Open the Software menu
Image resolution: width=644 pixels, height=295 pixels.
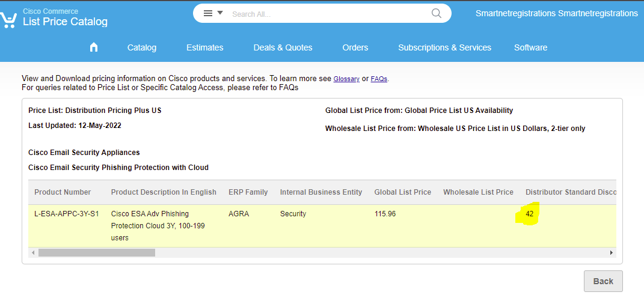click(530, 47)
